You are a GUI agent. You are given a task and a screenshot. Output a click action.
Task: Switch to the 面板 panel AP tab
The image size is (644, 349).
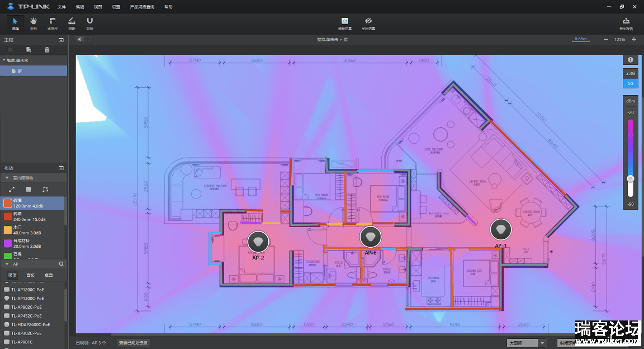(x=30, y=275)
